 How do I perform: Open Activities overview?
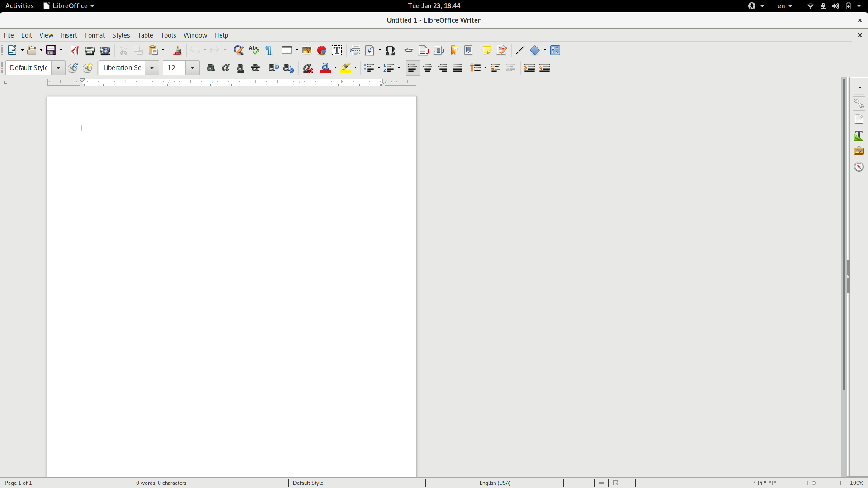pos(19,6)
